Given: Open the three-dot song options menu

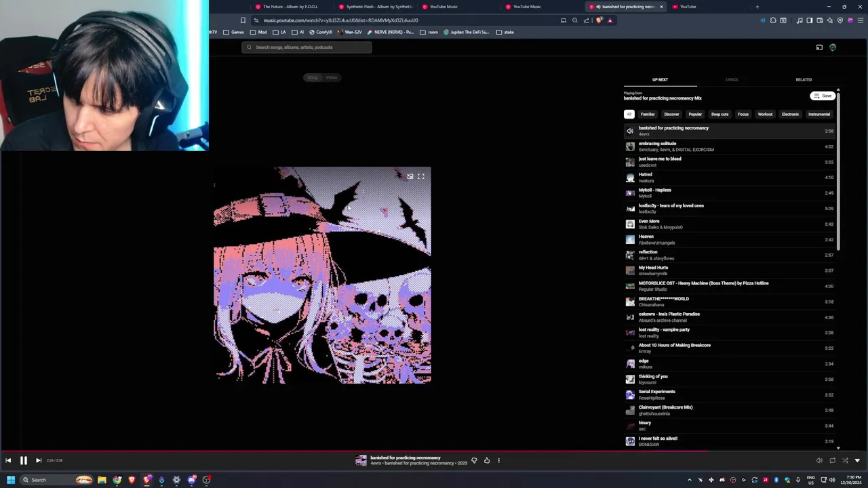Looking at the screenshot, I should coord(499,460).
